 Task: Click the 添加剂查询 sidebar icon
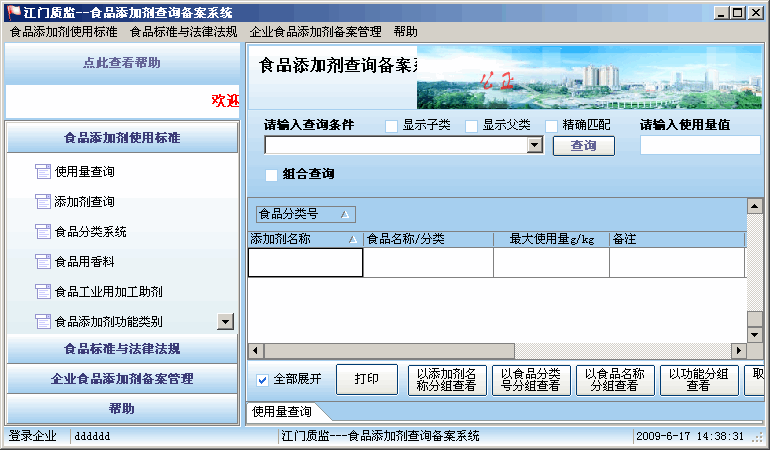click(x=42, y=202)
